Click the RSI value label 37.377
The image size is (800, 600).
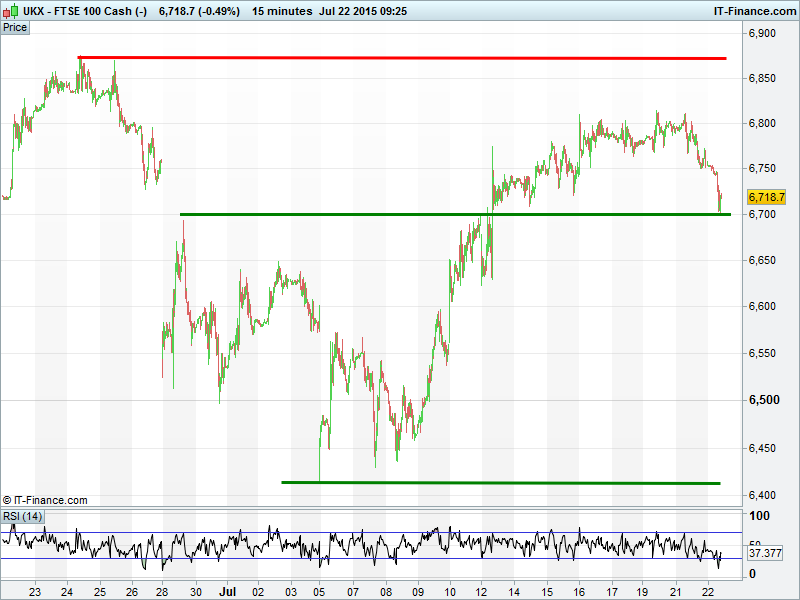tap(765, 553)
